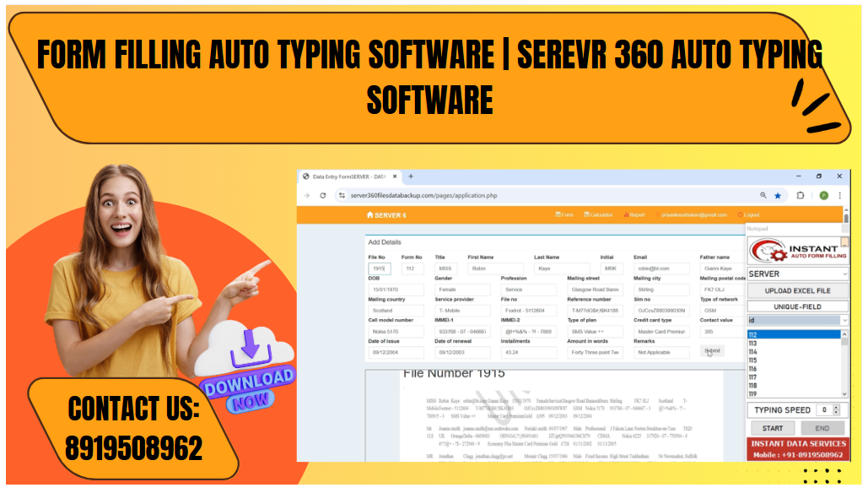Reload the page using the refresh icon
868x493 pixels.
click(x=323, y=196)
